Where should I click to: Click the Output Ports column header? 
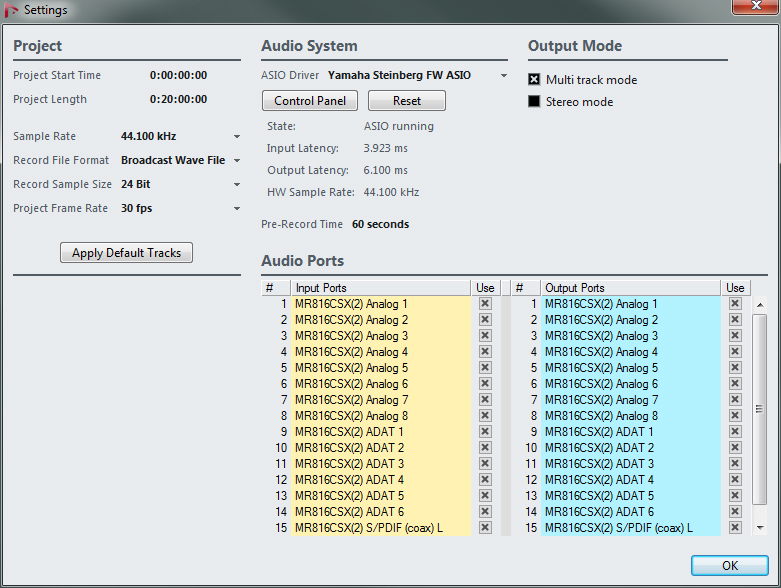[x=630, y=288]
